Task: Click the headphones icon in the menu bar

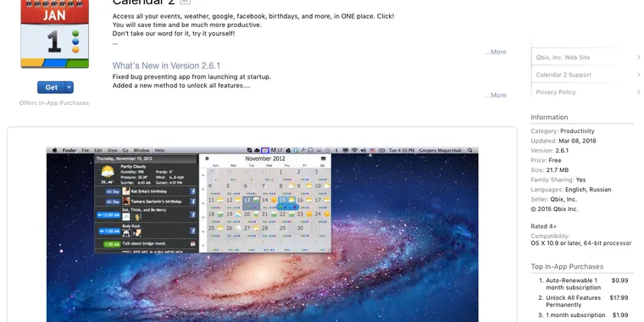Action: pos(310,150)
